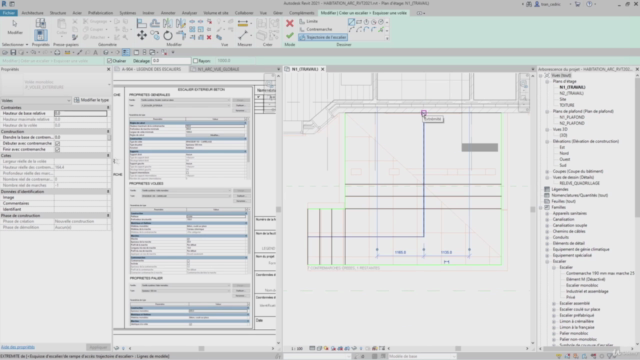
Task: Open the Structure ribbon tab
Action: (x=58, y=13)
